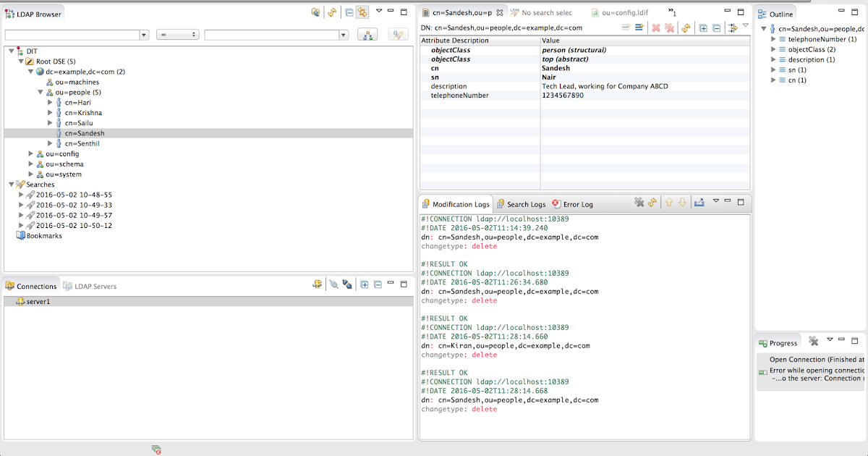Refresh the LDAP Browser tree

click(x=332, y=12)
